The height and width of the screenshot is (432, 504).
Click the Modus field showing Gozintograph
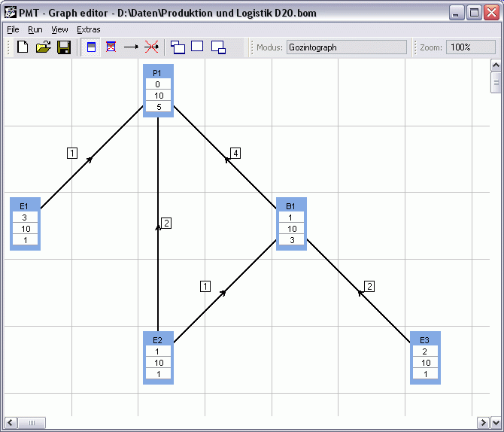[x=346, y=47]
